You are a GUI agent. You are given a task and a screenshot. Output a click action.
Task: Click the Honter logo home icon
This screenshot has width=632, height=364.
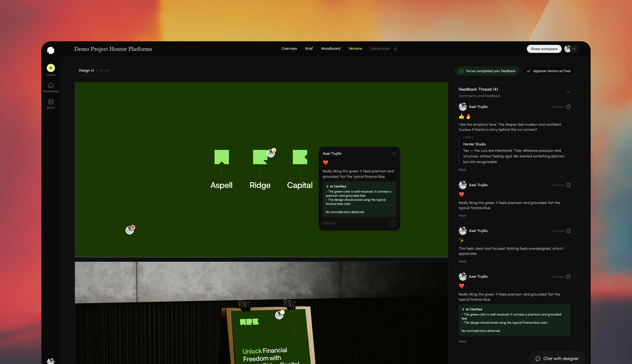51,50
